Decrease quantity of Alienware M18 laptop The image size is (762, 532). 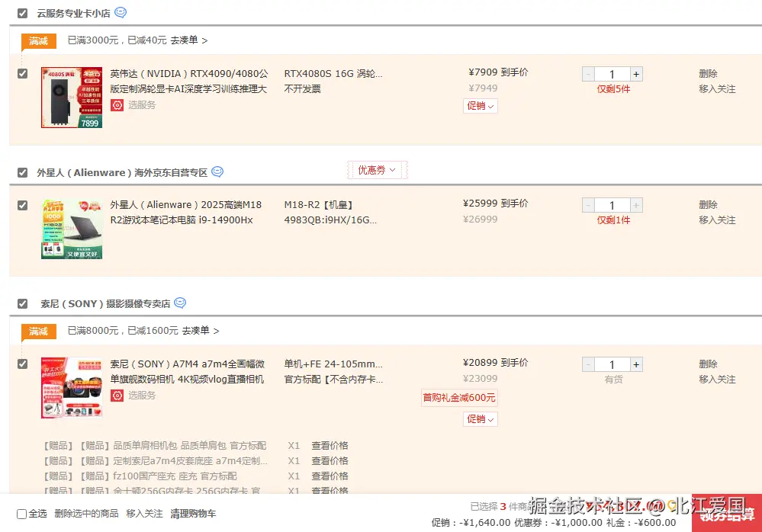(x=588, y=205)
